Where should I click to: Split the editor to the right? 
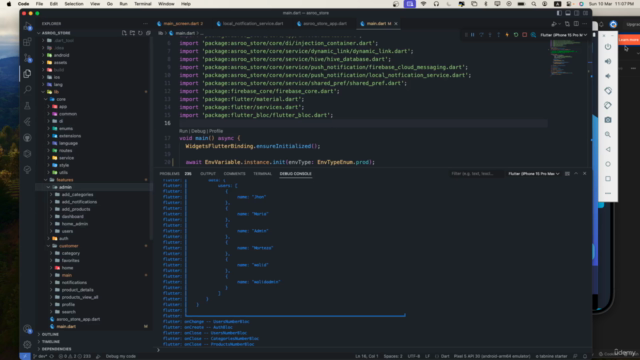click(576, 24)
